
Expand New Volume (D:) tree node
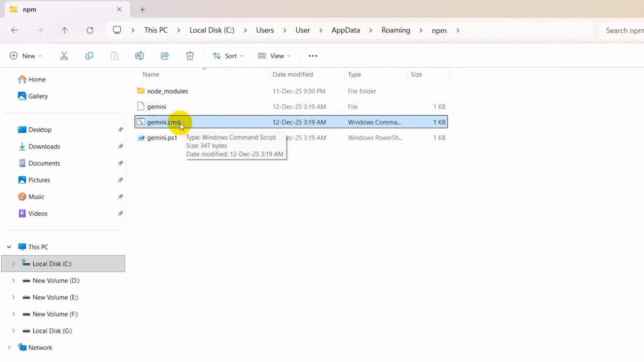13,280
